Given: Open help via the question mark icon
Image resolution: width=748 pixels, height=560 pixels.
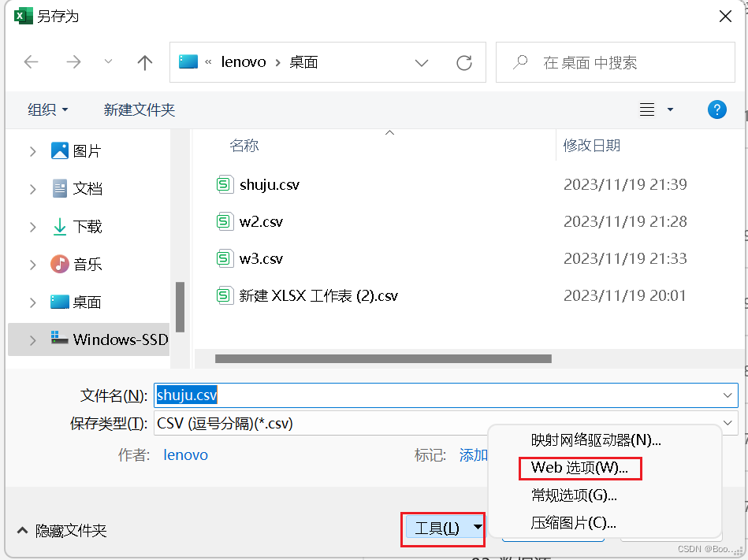Looking at the screenshot, I should pyautogui.click(x=716, y=109).
